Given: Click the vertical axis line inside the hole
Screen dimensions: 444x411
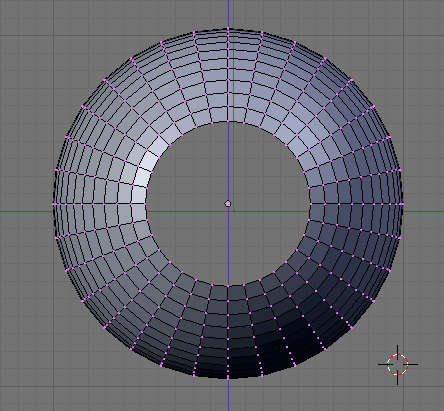Looking at the screenshot, I should (x=228, y=160).
